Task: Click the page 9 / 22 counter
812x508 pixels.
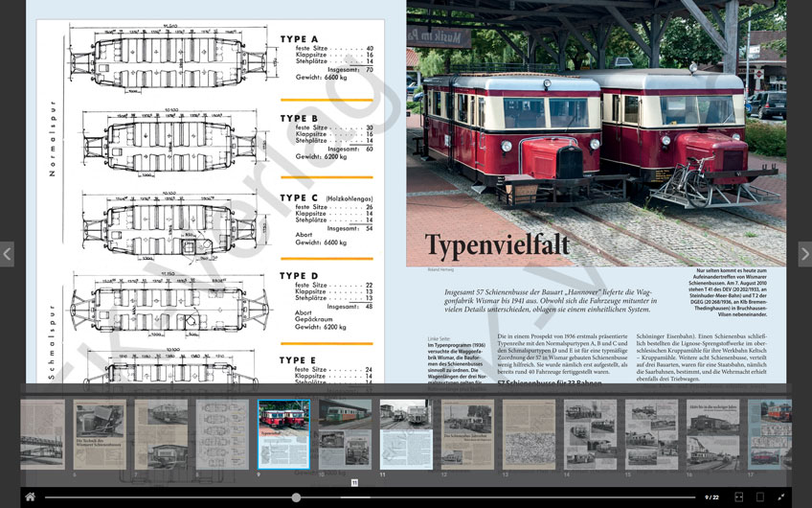Action: [x=711, y=497]
